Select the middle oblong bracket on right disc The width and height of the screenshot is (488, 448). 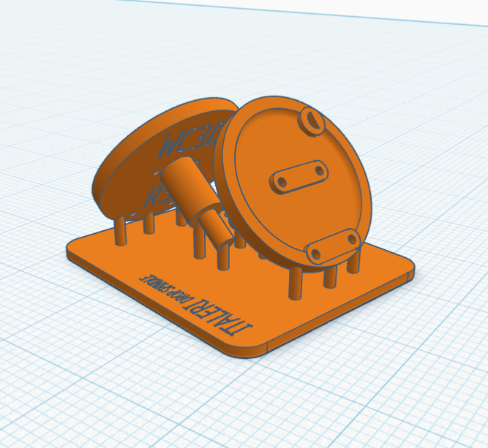click(299, 177)
